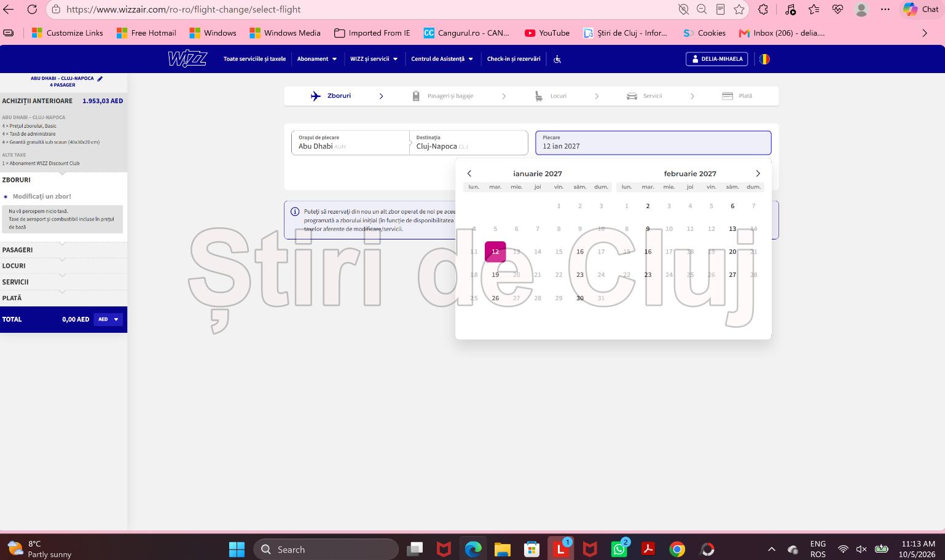The height and width of the screenshot is (560, 945).
Task: Expand the PASAGERI section in sidebar
Action: [63, 250]
